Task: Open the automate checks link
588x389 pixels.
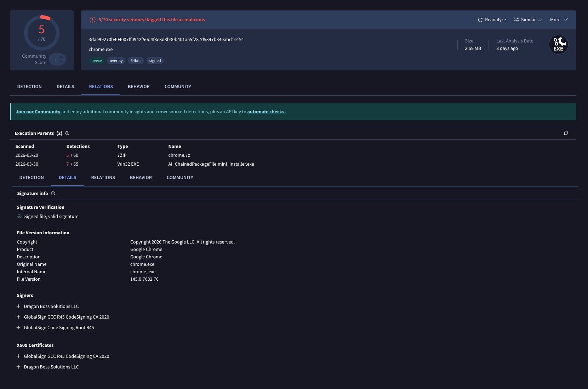Action: tap(266, 111)
